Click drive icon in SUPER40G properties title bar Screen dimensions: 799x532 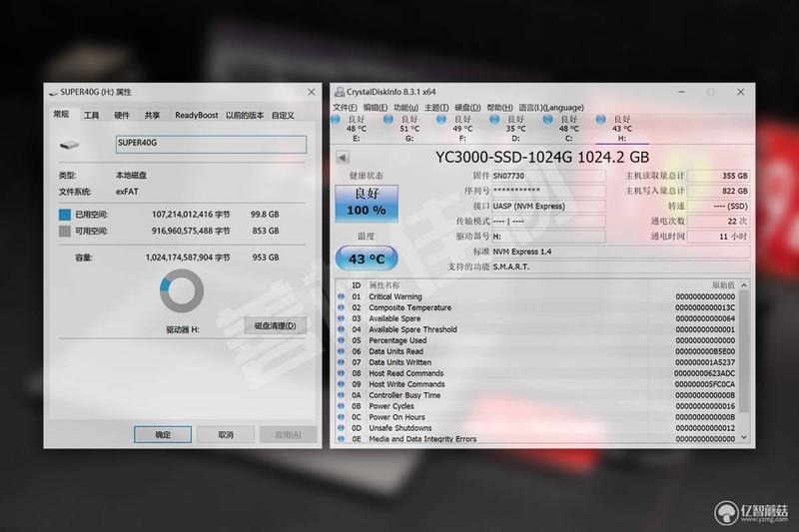(53, 93)
